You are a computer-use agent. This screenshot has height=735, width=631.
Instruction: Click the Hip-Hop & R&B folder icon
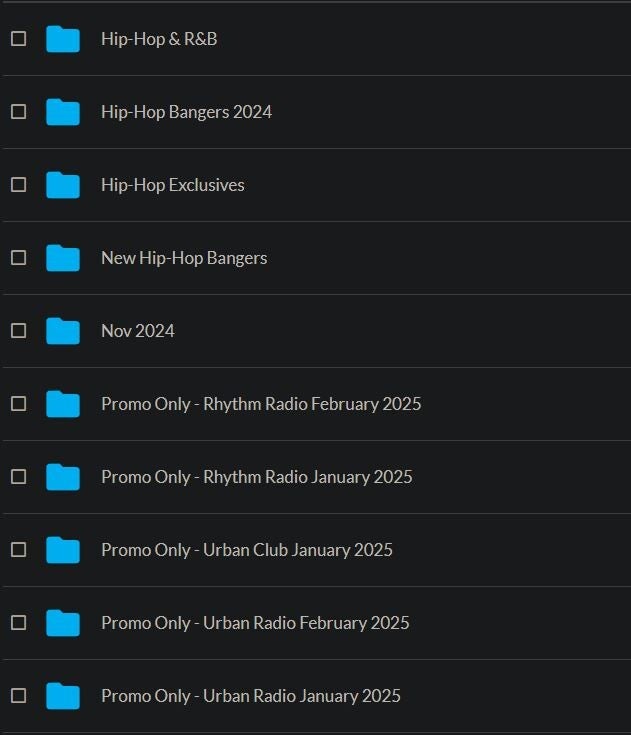pyautogui.click(x=63, y=39)
